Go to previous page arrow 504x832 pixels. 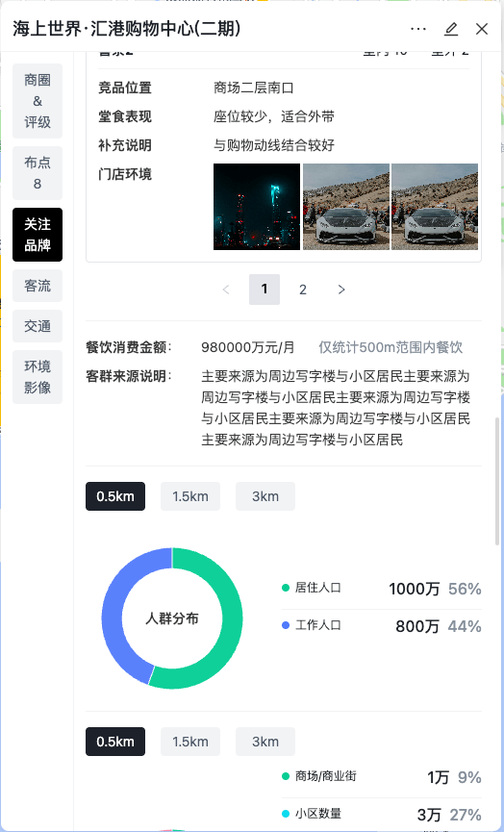click(x=226, y=290)
